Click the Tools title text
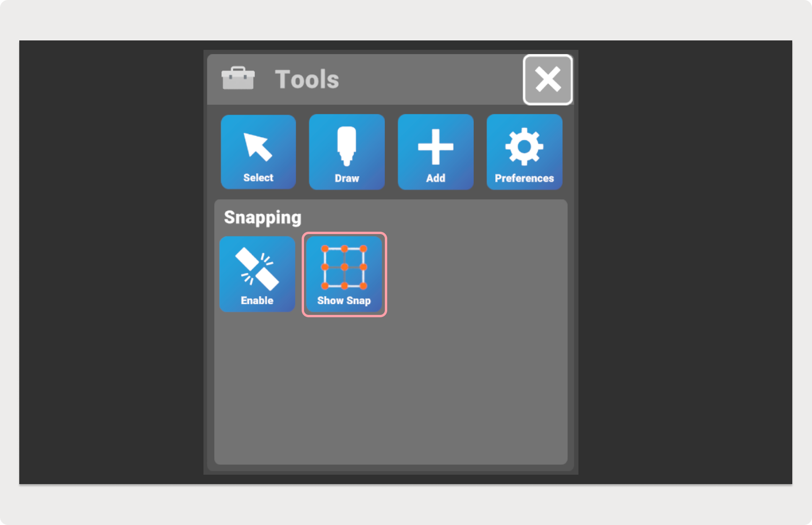The height and width of the screenshot is (525, 812). point(307,79)
